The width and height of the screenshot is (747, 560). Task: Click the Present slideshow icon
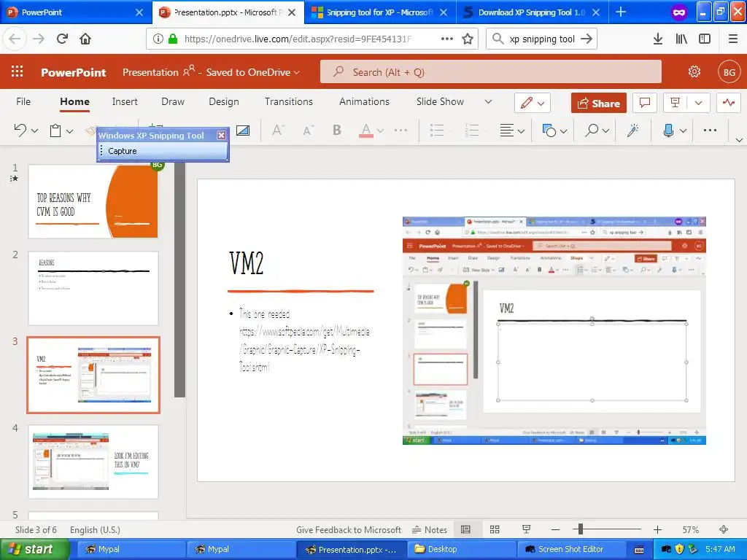(x=675, y=103)
